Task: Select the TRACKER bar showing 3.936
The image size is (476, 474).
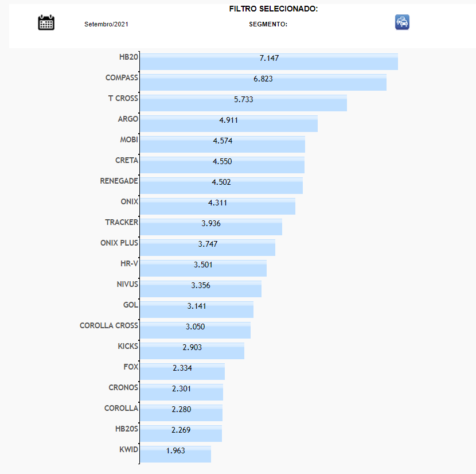Action: (210, 227)
